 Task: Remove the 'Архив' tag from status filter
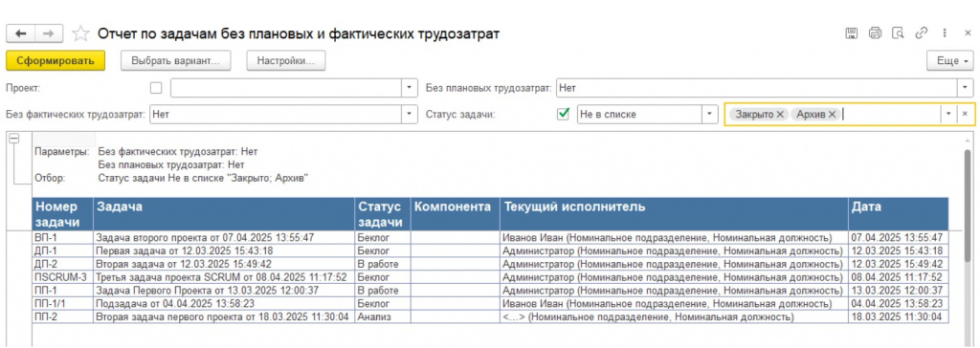[x=832, y=115]
